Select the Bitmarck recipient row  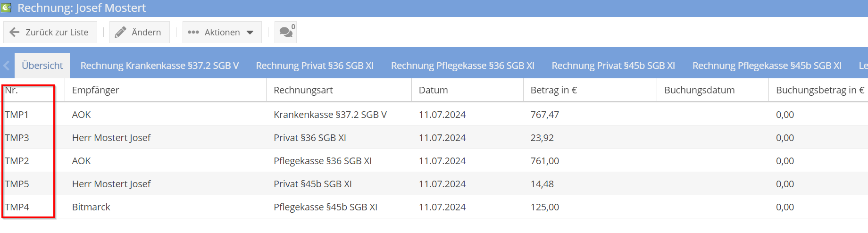(x=91, y=207)
